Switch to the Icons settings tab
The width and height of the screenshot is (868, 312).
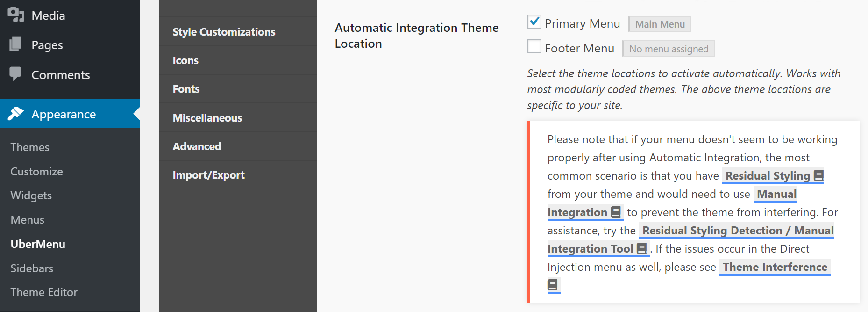185,60
